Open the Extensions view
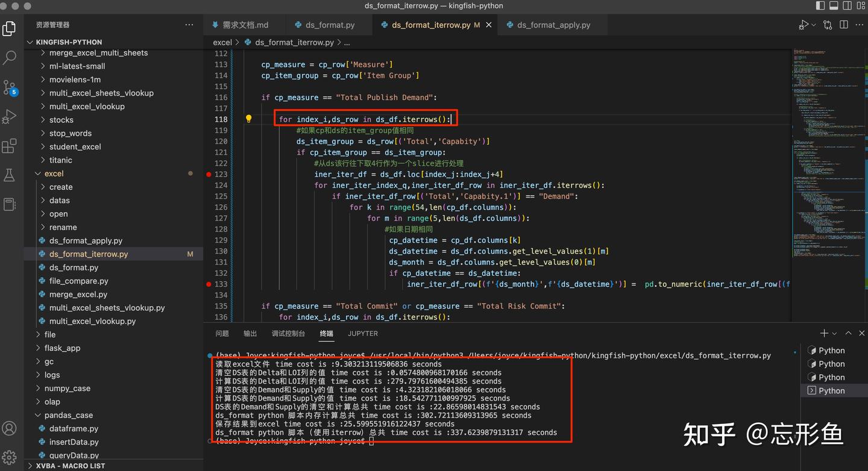868x471 pixels. pyautogui.click(x=9, y=145)
